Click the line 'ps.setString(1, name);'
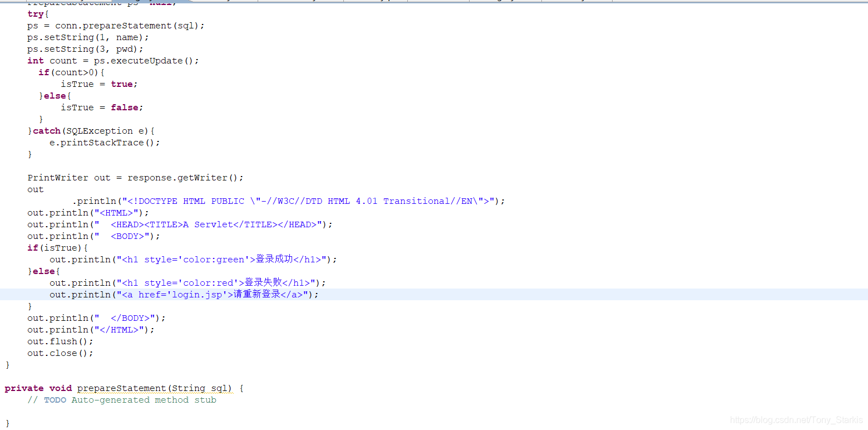 coord(88,37)
